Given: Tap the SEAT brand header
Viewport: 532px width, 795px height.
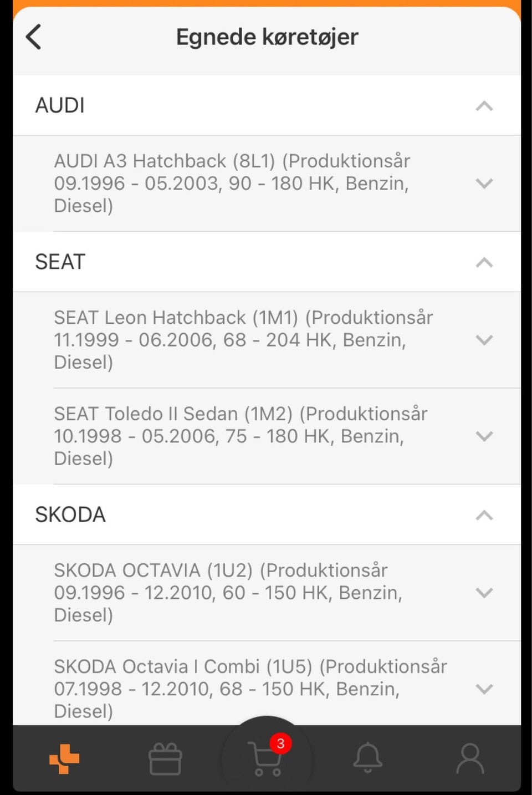Looking at the screenshot, I should (60, 262).
